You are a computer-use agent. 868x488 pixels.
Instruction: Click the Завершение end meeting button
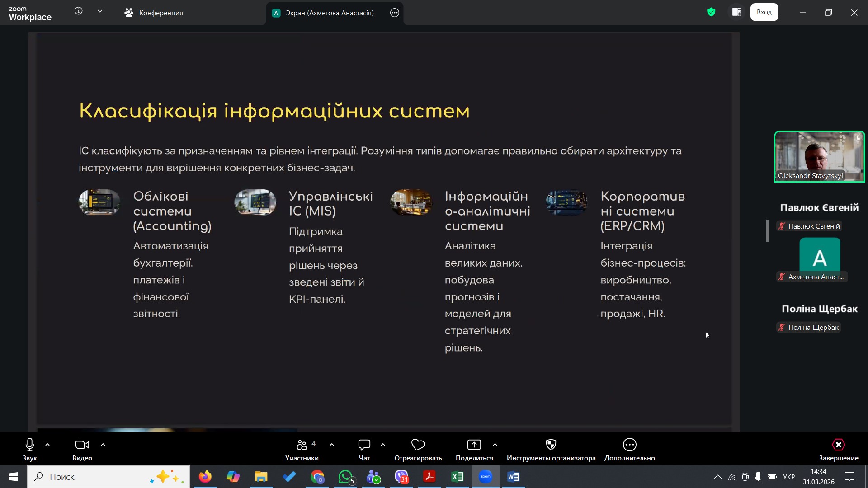pyautogui.click(x=838, y=450)
